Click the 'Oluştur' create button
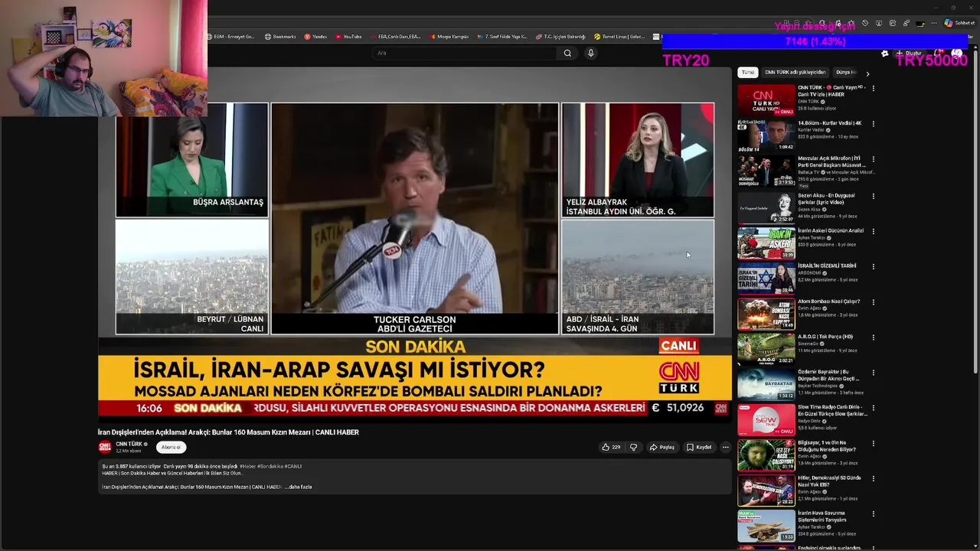The height and width of the screenshot is (551, 980). pos(908,53)
